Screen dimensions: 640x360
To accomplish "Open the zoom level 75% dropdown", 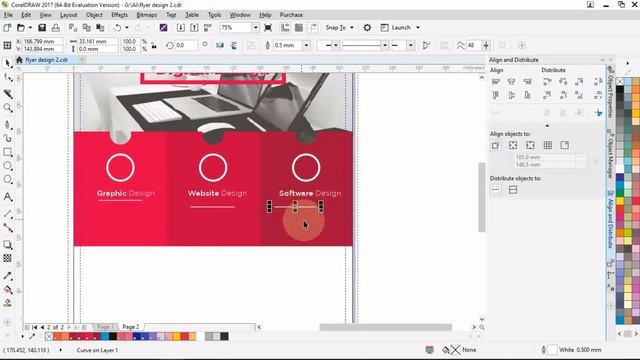I will pyautogui.click(x=255, y=28).
